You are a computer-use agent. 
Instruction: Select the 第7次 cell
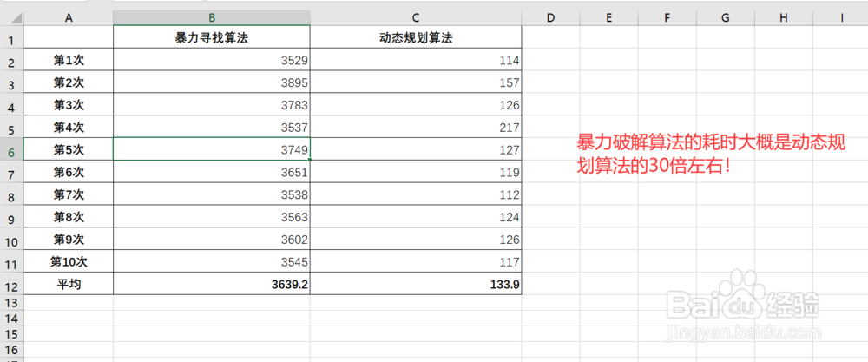[x=69, y=194]
